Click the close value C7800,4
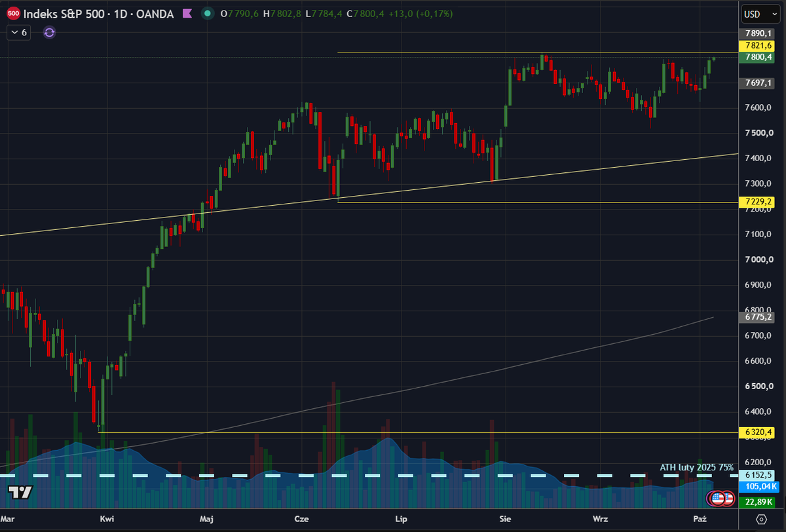This screenshot has height=532, width=786. click(364, 14)
